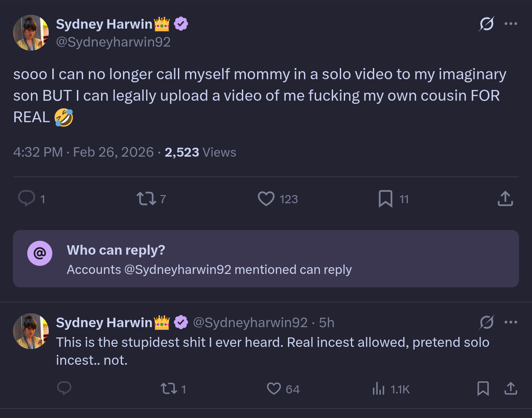Share the reply post
Viewport: 532px width, 418px height.
(x=511, y=388)
